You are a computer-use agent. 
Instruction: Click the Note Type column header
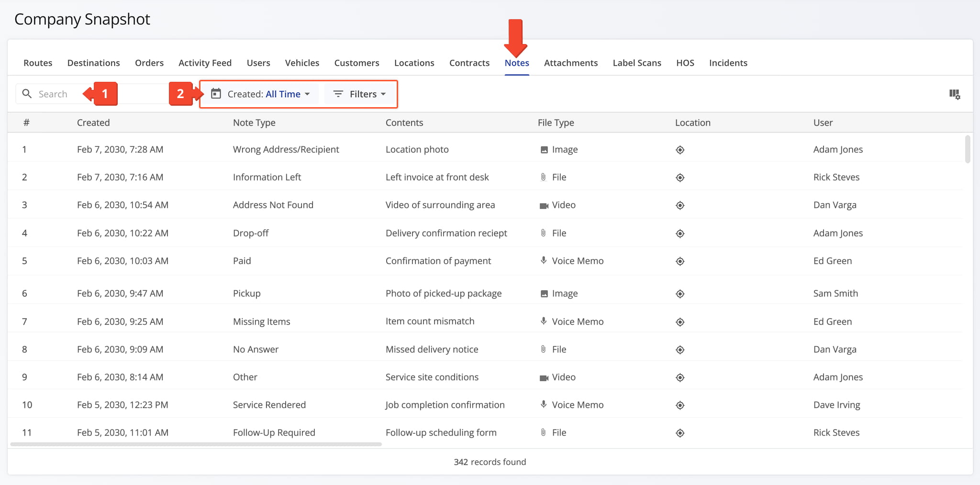(254, 122)
